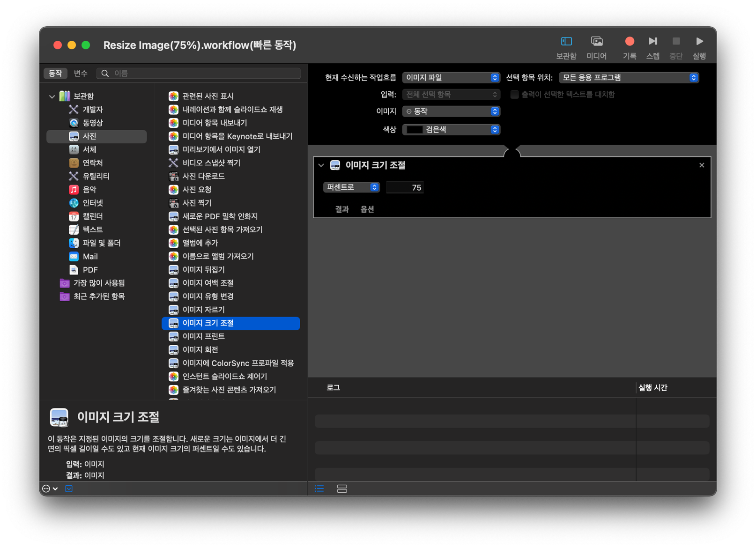756x548 pixels.
Task: Open the 이미지 파일 workflow input dropdown
Action: click(451, 78)
